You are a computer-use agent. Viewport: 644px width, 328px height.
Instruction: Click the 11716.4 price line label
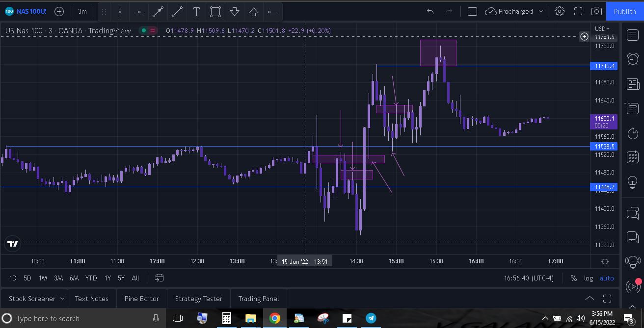[x=603, y=66]
